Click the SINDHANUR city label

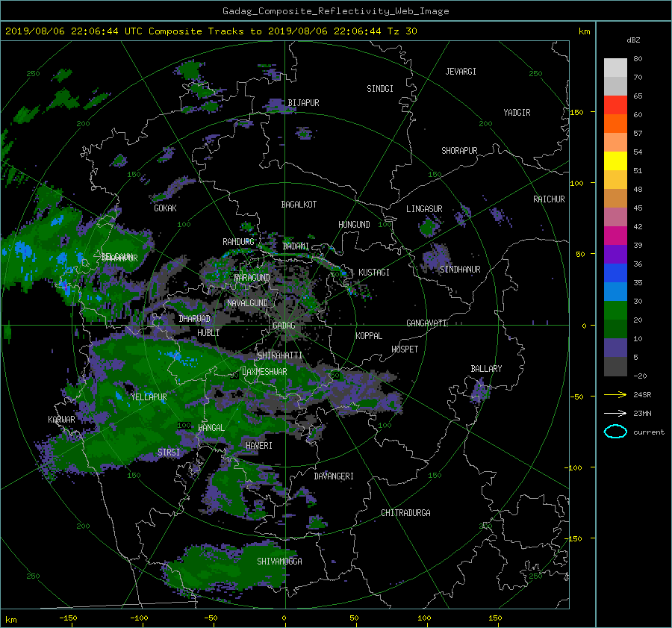pos(460,270)
